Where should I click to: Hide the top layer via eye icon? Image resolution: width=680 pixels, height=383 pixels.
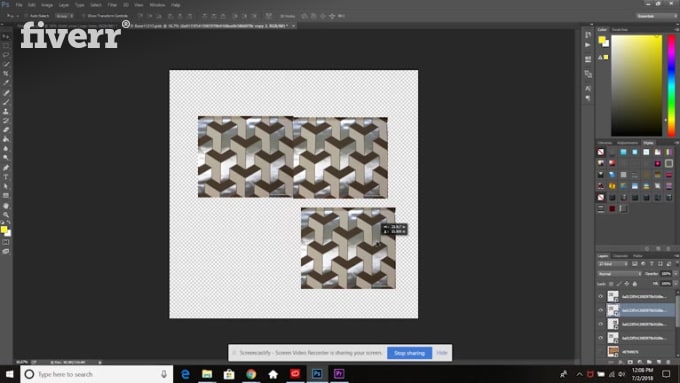[601, 297]
